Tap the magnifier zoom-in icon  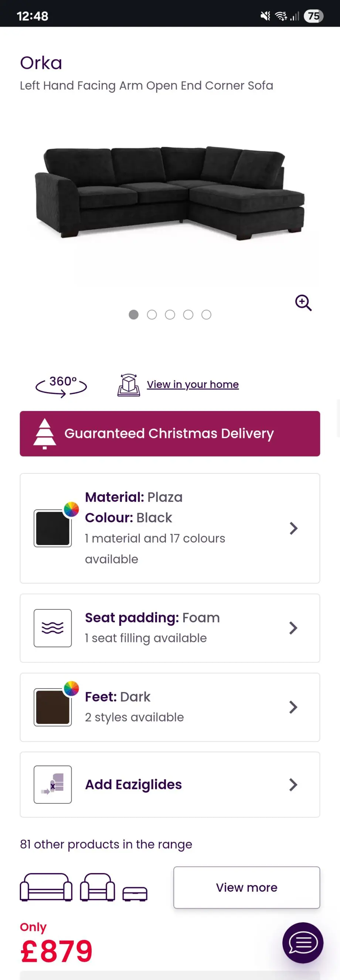pos(303,303)
